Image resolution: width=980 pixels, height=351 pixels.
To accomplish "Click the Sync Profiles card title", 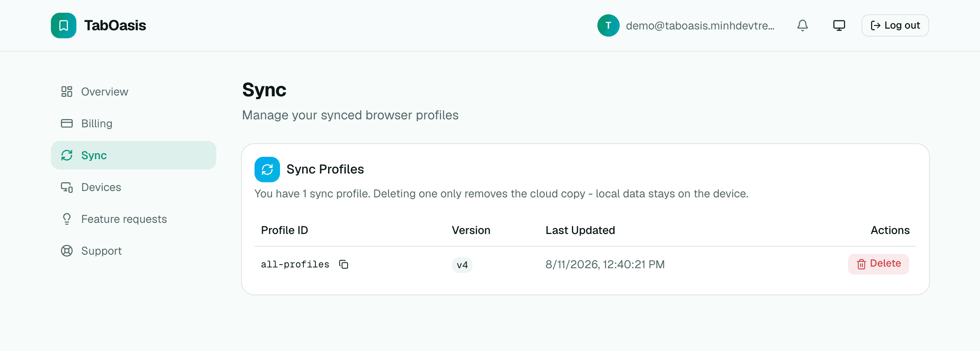I will (325, 169).
